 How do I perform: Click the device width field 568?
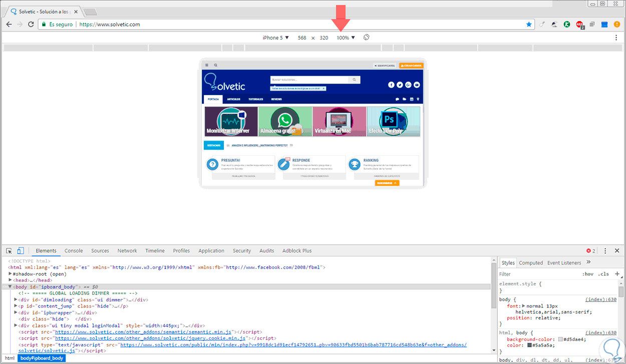(302, 38)
